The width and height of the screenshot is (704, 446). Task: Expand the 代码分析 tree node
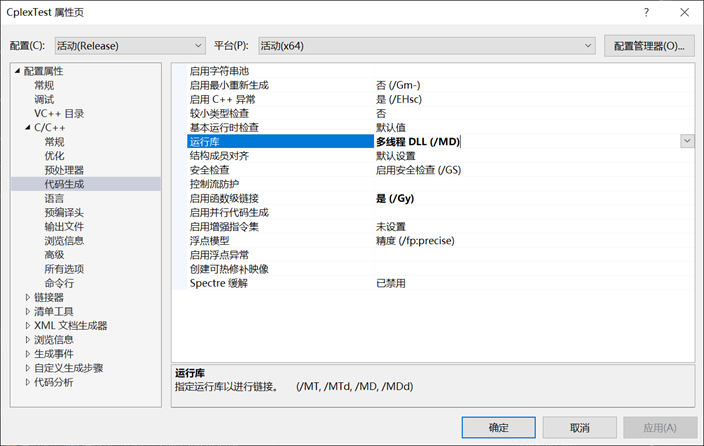coord(28,382)
